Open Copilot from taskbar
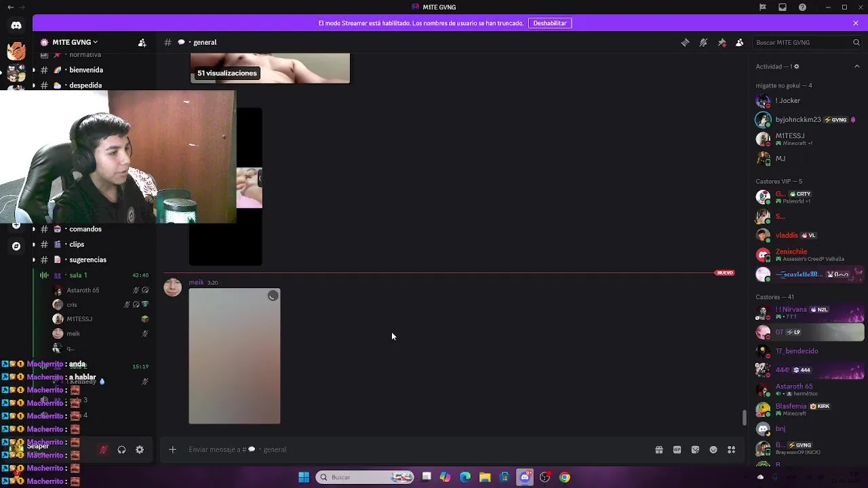This screenshot has width=868, height=488. click(x=446, y=477)
